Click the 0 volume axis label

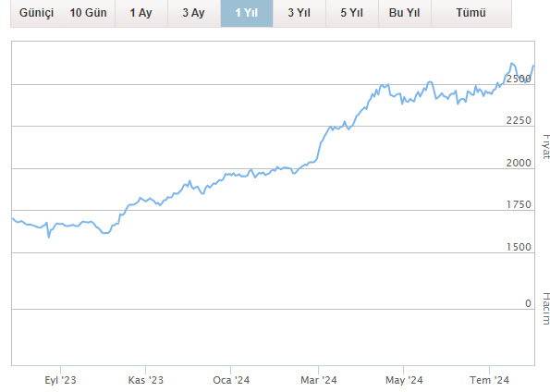528,303
